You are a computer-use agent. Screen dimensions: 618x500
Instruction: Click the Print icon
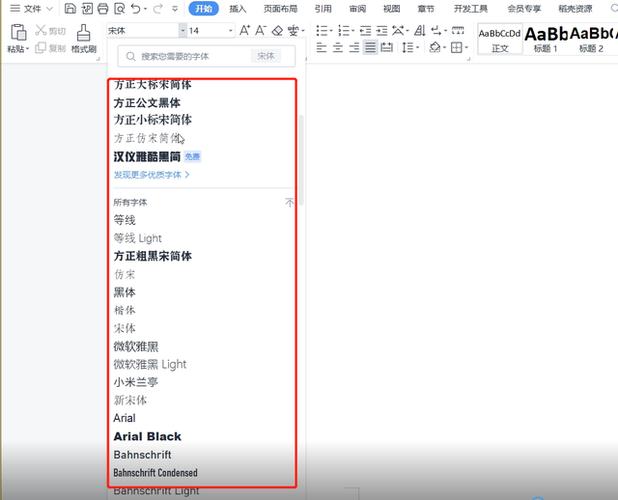pyautogui.click(x=102, y=8)
